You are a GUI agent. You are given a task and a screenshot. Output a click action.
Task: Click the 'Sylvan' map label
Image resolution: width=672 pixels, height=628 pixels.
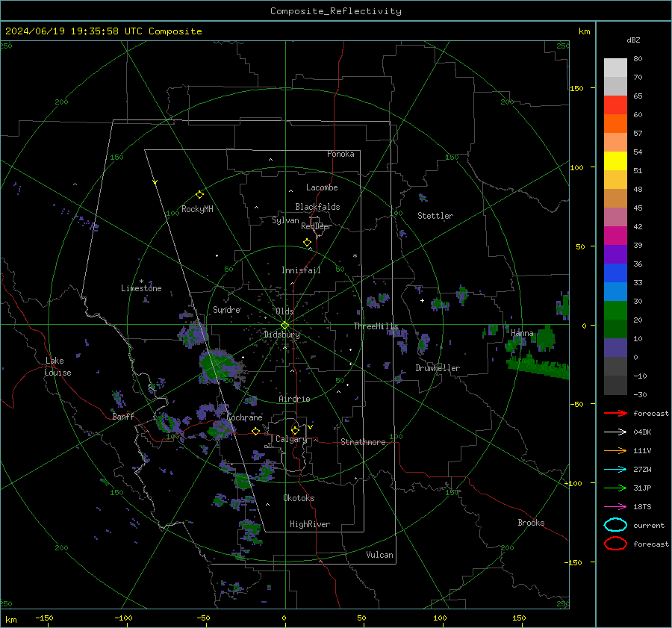click(285, 220)
